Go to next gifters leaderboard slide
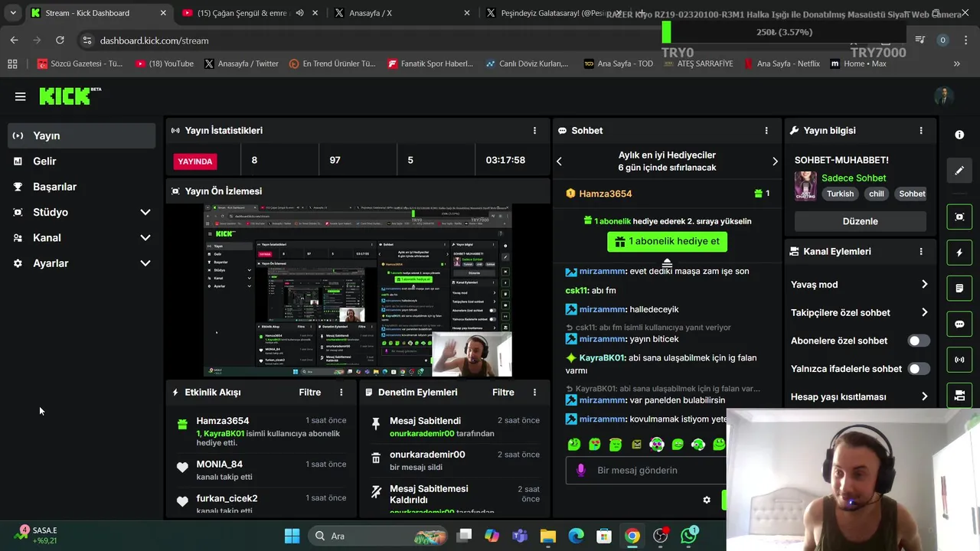 [x=775, y=161]
